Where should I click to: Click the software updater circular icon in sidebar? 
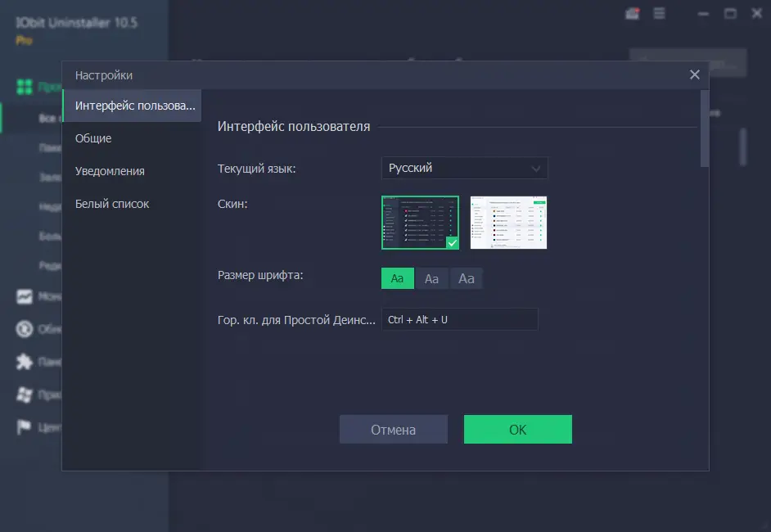(x=24, y=329)
